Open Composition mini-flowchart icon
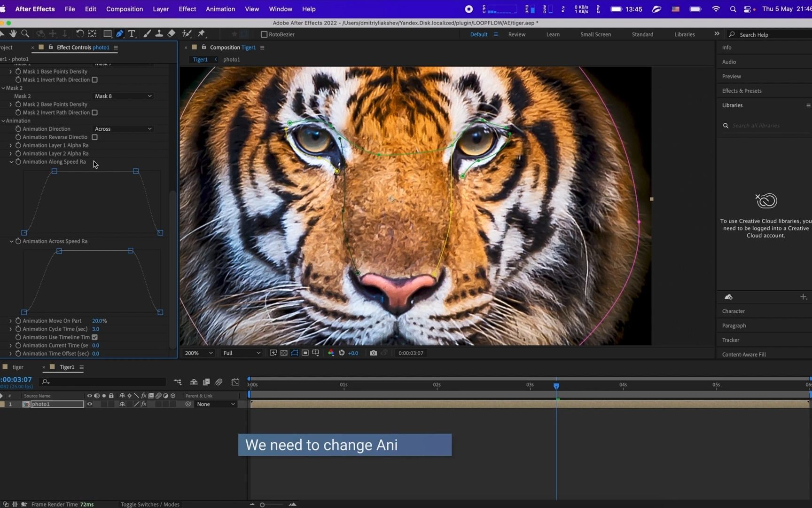The height and width of the screenshot is (508, 812). pyautogui.click(x=178, y=382)
